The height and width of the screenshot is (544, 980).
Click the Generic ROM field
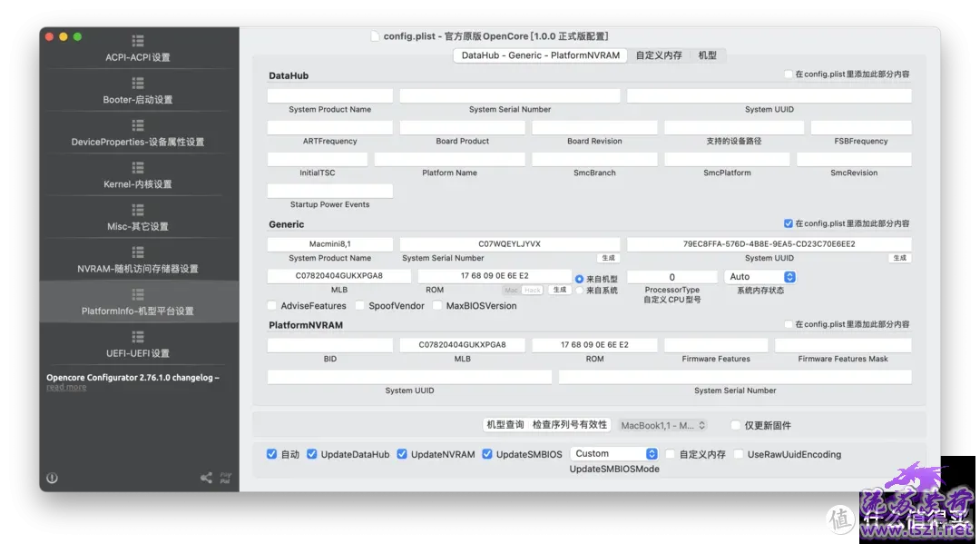(495, 276)
